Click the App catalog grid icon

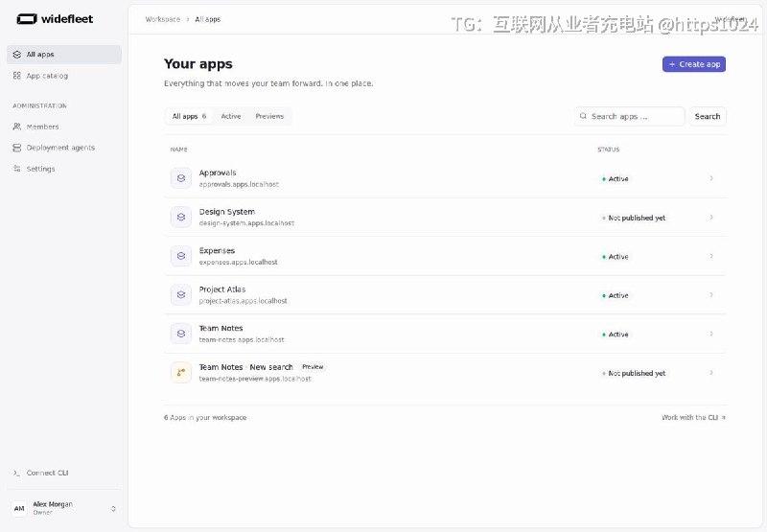click(17, 76)
